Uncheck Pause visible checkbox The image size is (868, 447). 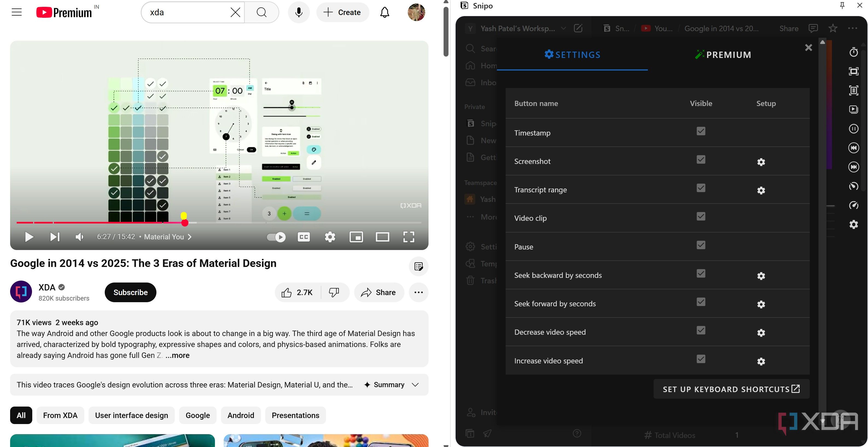tap(701, 245)
